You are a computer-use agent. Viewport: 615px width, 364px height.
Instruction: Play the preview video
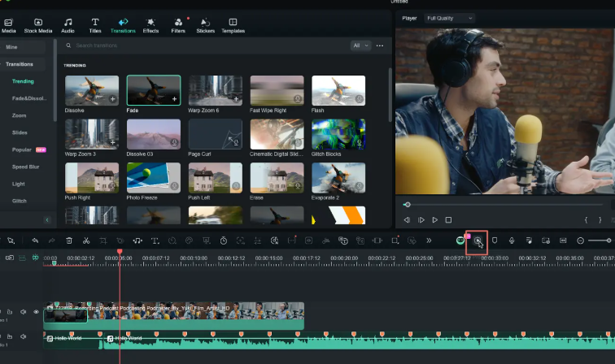[434, 220]
